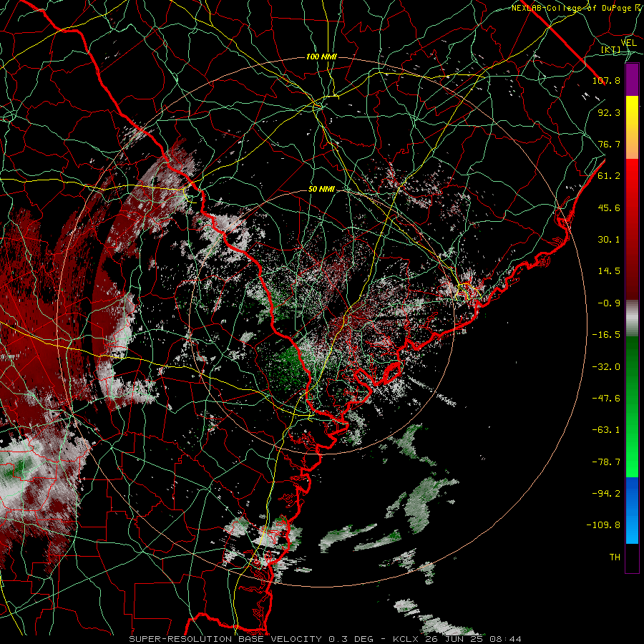
Task: Click the 92.3 velocity scale value
Action: [609, 112]
